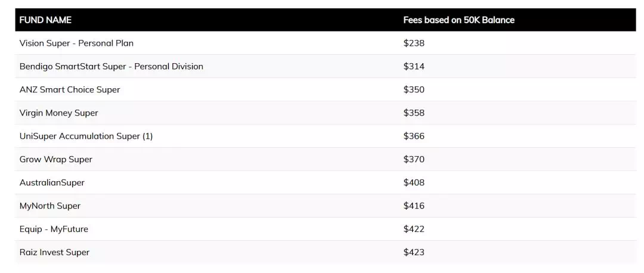Select the $366 fee cell

414,136
